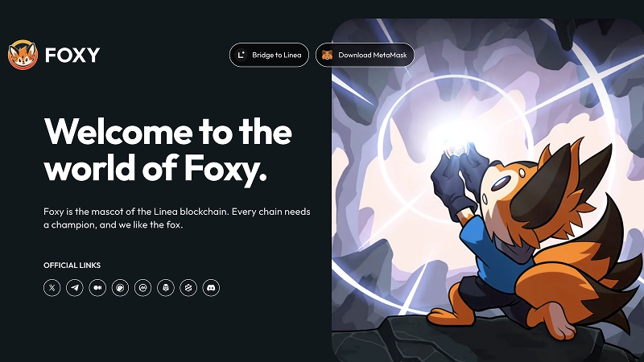This screenshot has height=362, width=644.
Task: Open the CoinMarketCap listing icon
Action: pyautogui.click(x=143, y=288)
